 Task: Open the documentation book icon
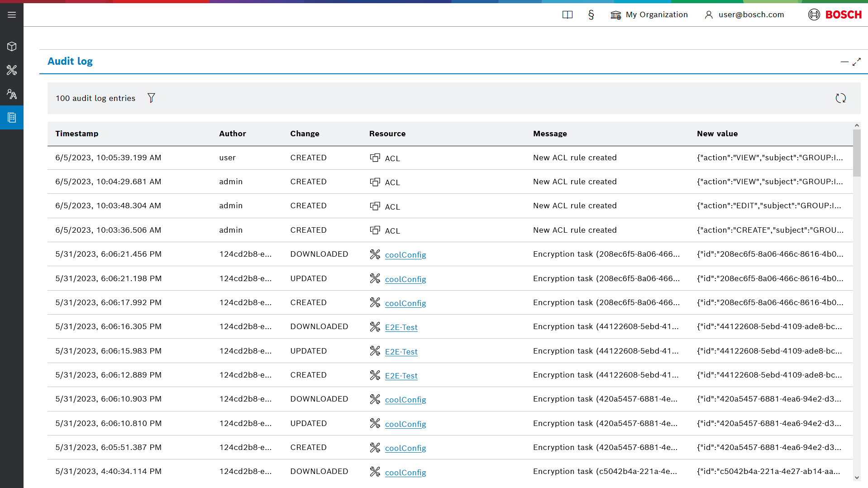coord(567,15)
